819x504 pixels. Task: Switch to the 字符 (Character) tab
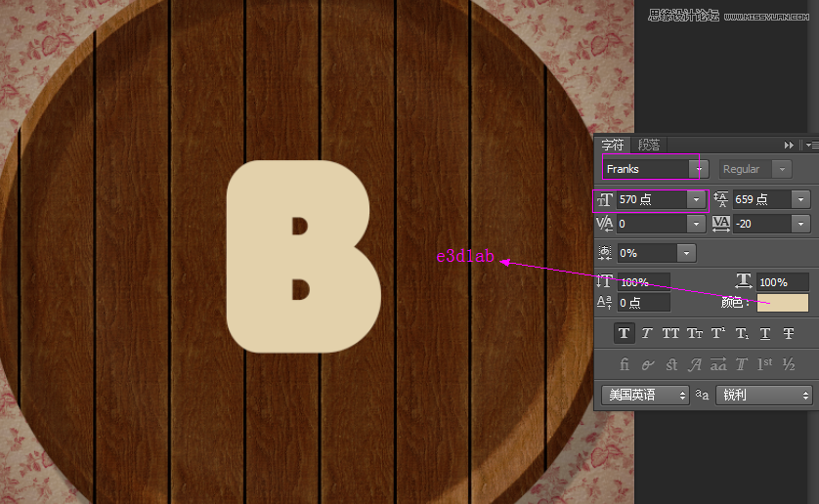[613, 145]
